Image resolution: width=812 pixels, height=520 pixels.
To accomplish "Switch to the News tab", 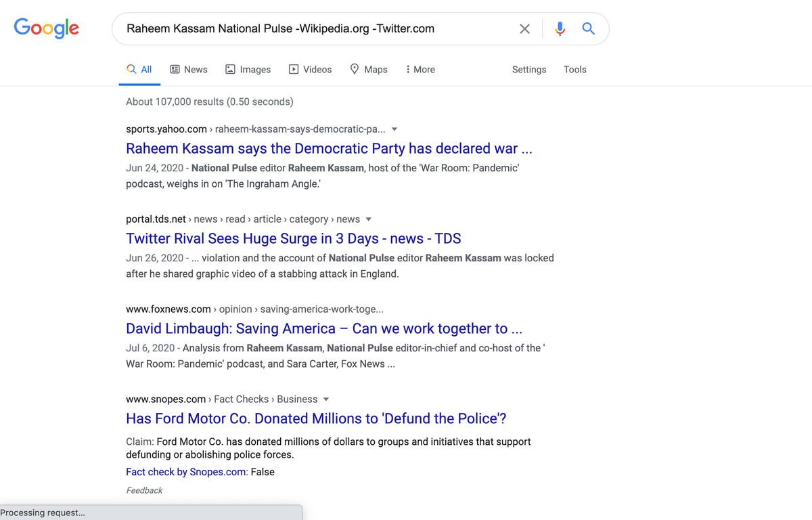I will click(x=188, y=69).
